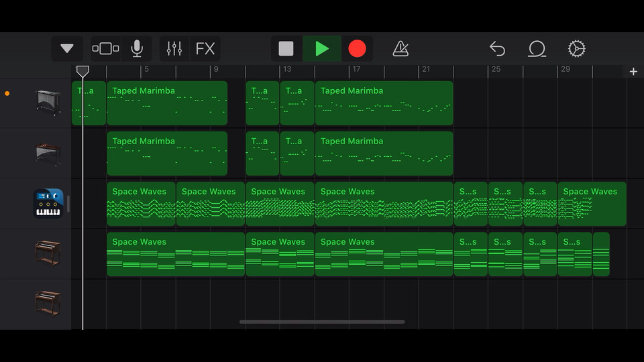Stop playback with the square button
This screenshot has width=644, height=362.
coord(286,48)
